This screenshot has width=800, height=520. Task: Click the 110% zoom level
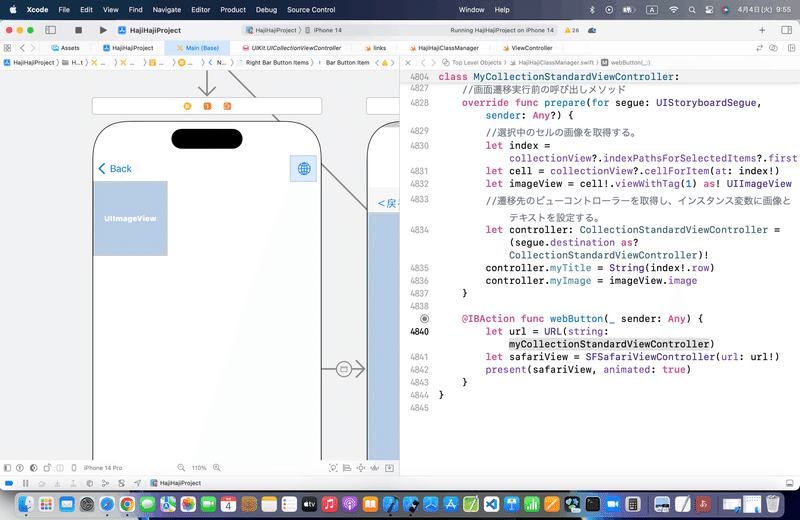[x=199, y=467]
